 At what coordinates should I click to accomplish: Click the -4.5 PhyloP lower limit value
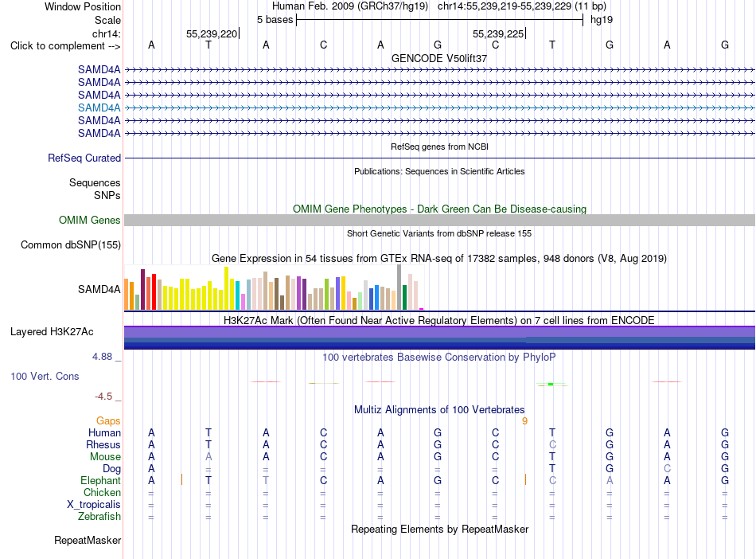[x=103, y=397]
